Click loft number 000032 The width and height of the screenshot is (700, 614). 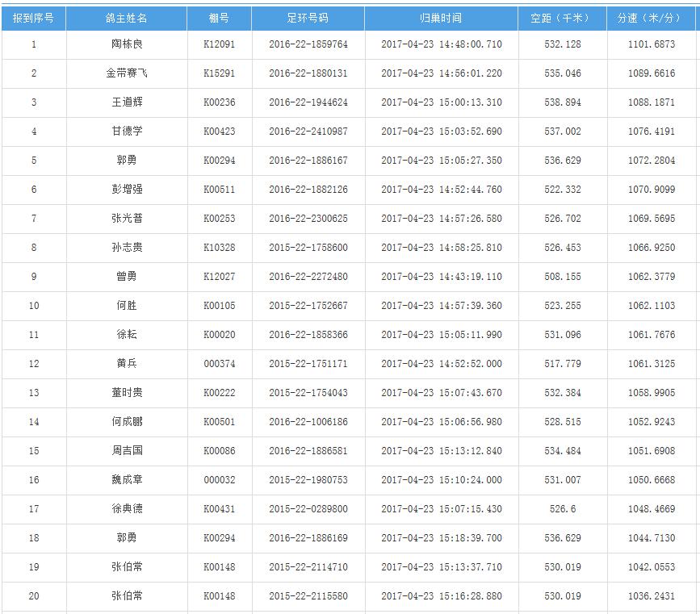click(x=219, y=480)
